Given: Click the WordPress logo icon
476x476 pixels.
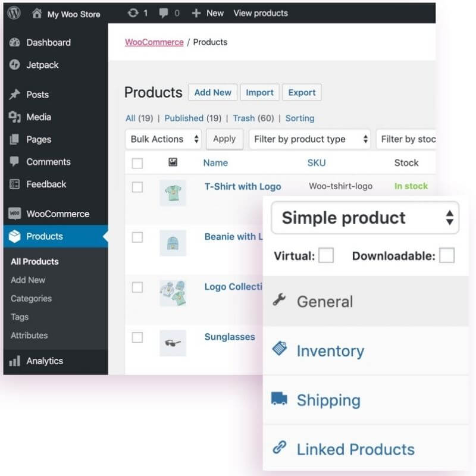Looking at the screenshot, I should tap(14, 13).
